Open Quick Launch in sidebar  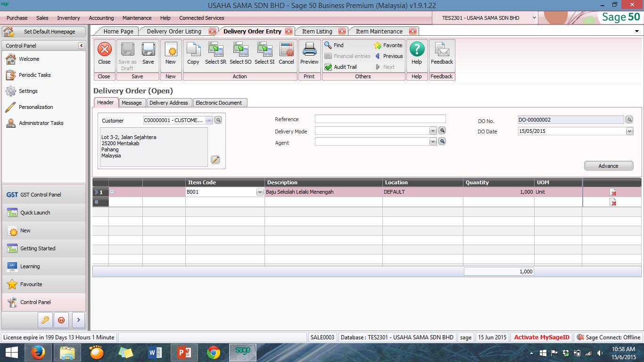pyautogui.click(x=44, y=213)
